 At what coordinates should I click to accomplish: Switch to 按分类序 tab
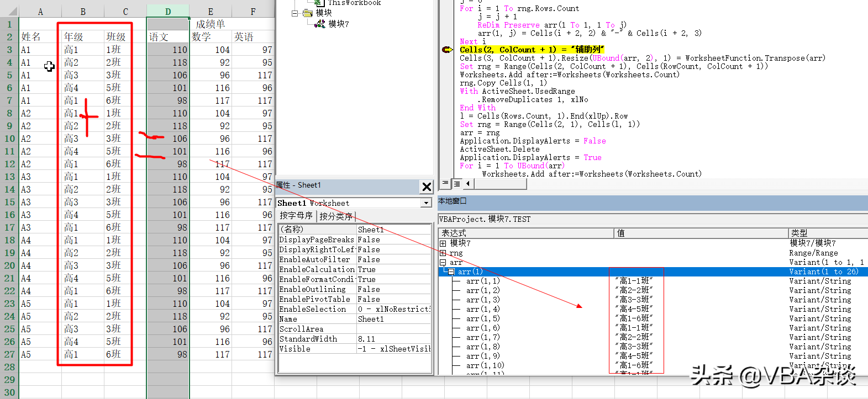click(x=336, y=216)
